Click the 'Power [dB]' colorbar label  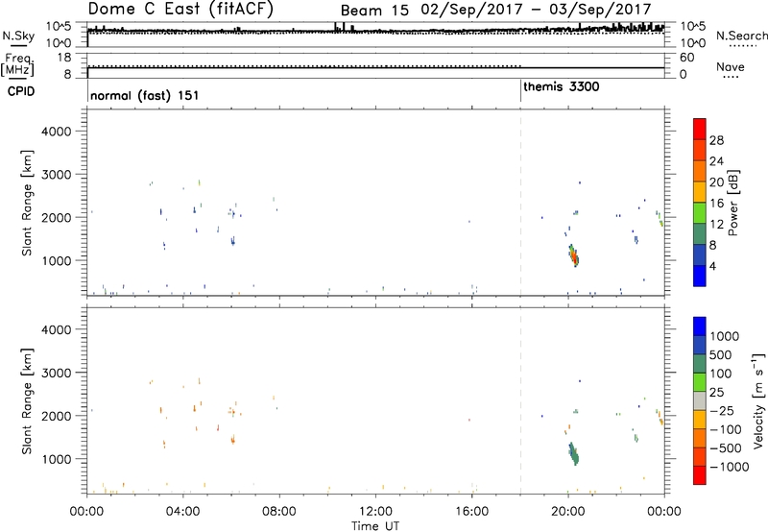[x=732, y=203]
